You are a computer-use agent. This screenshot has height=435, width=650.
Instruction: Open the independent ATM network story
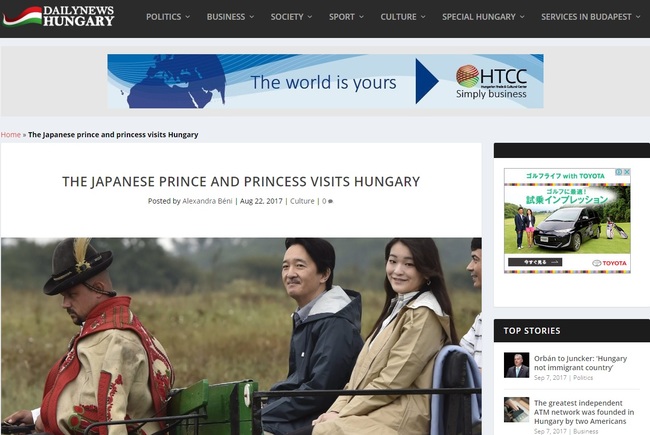coord(584,412)
